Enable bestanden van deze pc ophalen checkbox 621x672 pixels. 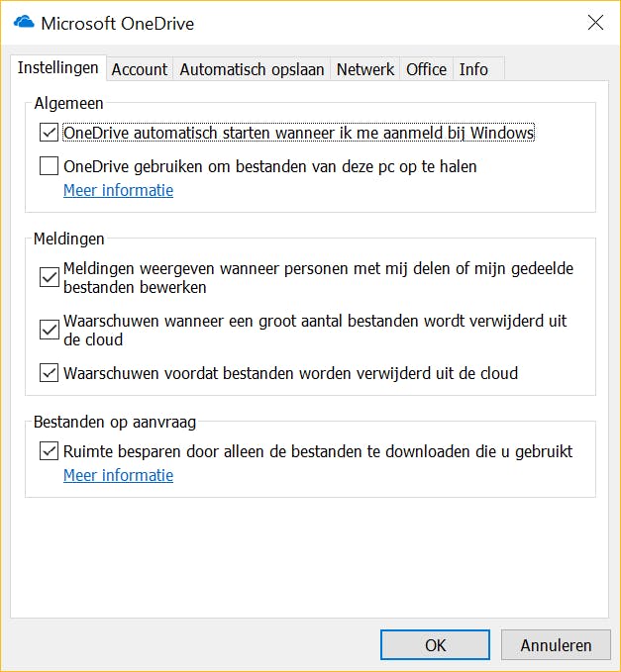50,166
